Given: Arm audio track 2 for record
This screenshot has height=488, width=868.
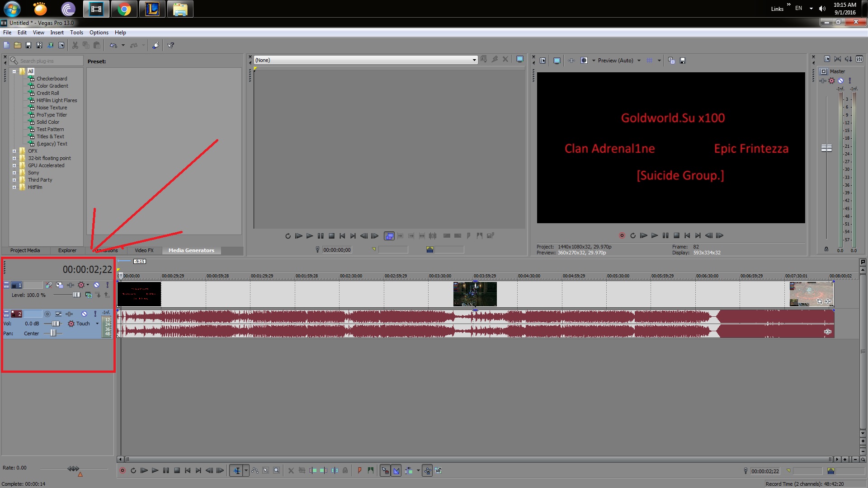Looking at the screenshot, I should 47,314.
